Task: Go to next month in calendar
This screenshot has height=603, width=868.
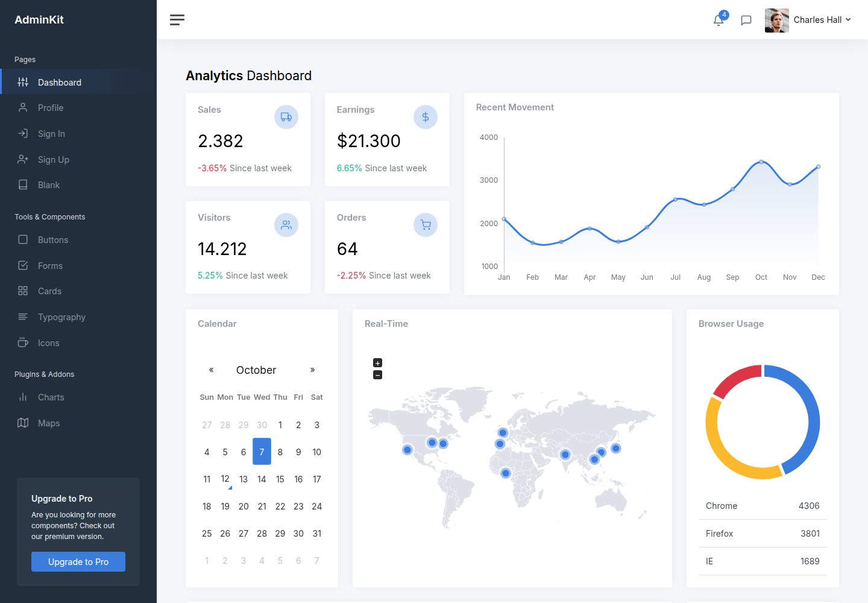Action: click(x=312, y=370)
